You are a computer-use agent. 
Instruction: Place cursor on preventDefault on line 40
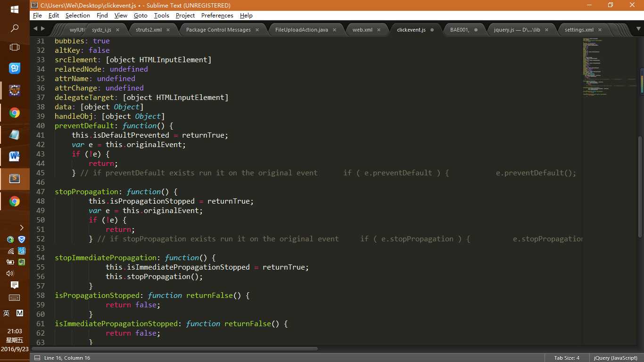tap(84, 125)
